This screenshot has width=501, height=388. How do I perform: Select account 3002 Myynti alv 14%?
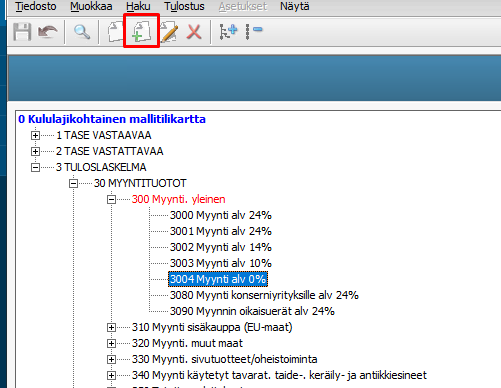(x=221, y=247)
